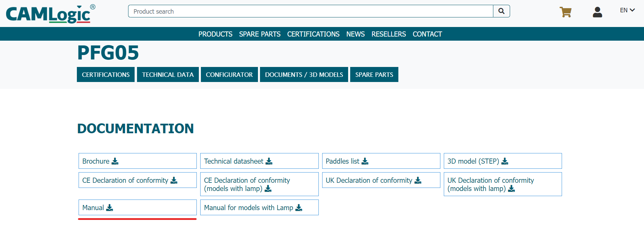Download CE Declaration of conformity (models with lamp)
This screenshot has height=233, width=644.
pos(259,184)
